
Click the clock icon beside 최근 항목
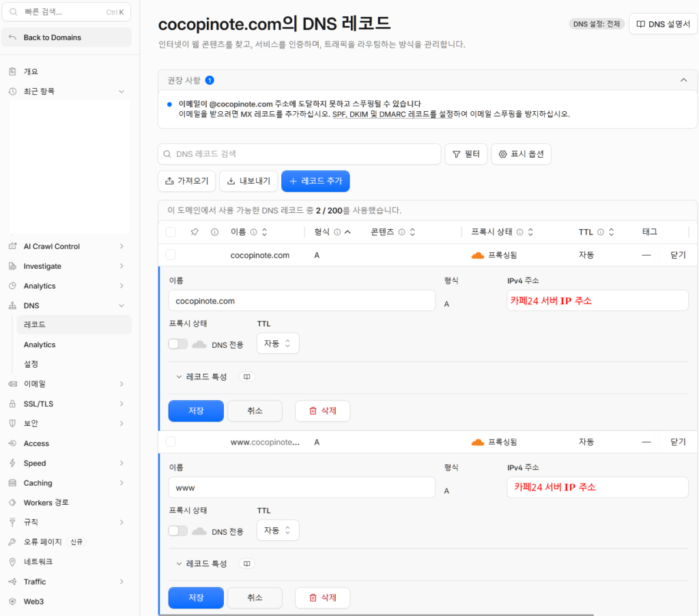click(12, 91)
